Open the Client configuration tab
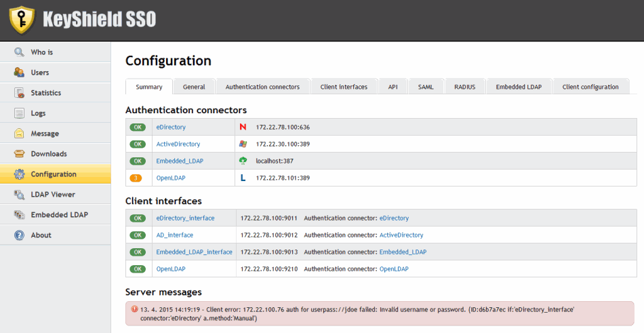 (x=590, y=87)
